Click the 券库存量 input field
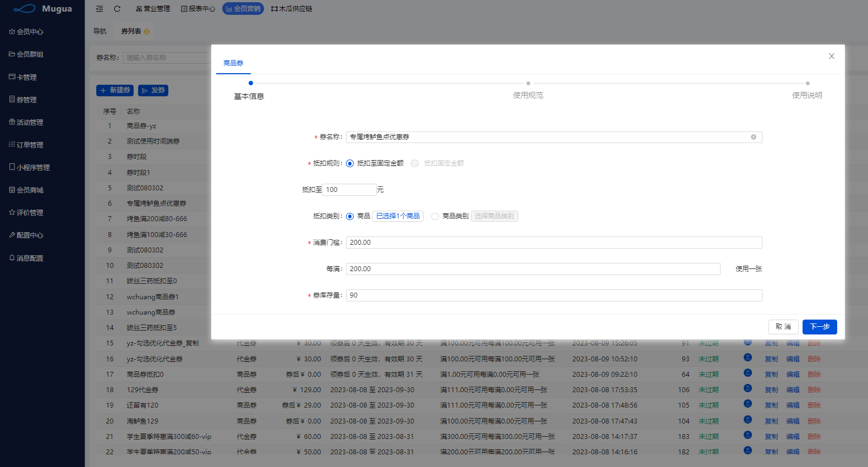This screenshot has height=467, width=868. [554, 295]
